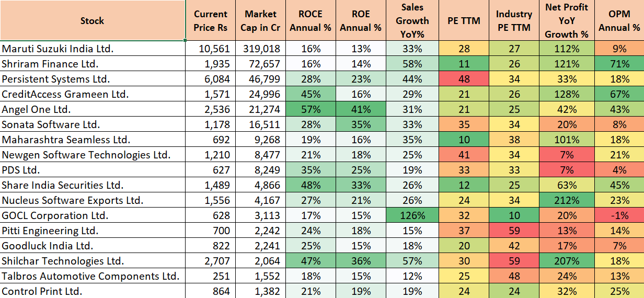Select Newgen Software PE TTM 41
This screenshot has height=298, width=644.
[x=464, y=155]
